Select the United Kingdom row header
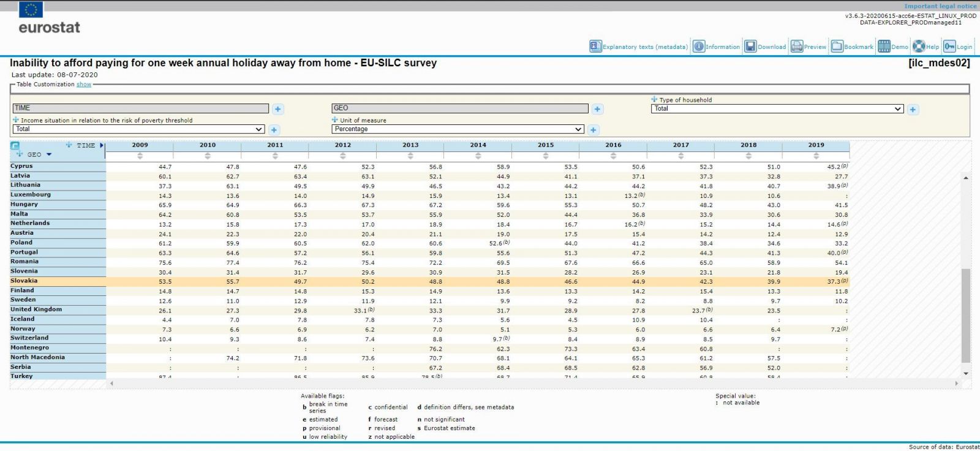This screenshot has height=451, width=980. 58,309
